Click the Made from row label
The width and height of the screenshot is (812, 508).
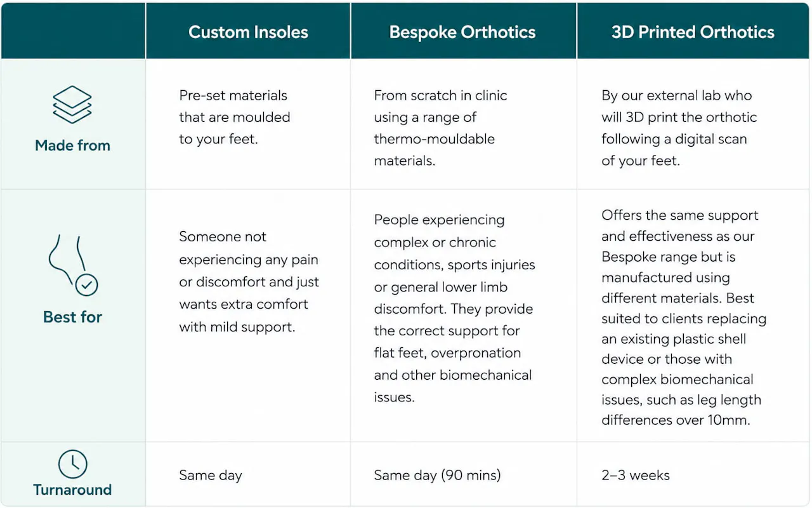tap(72, 145)
